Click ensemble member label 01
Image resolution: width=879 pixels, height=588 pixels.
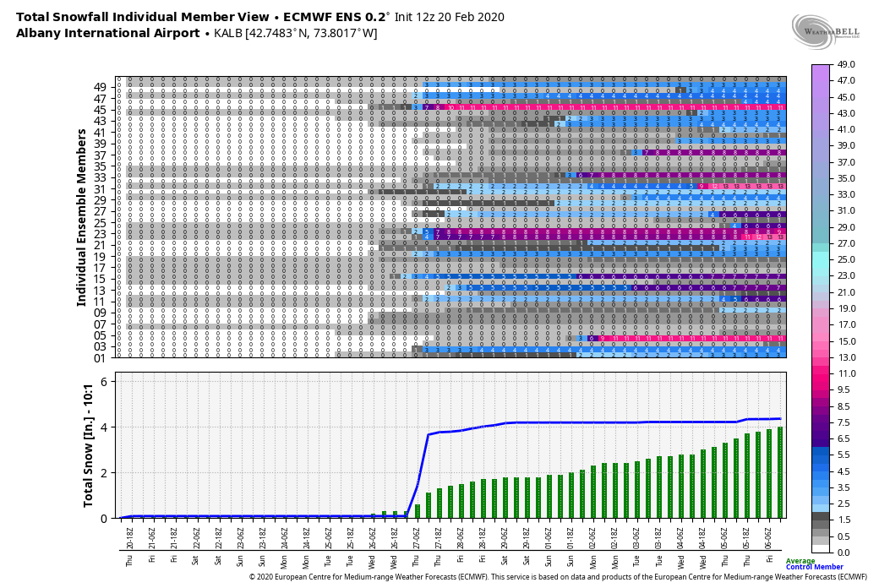click(101, 358)
